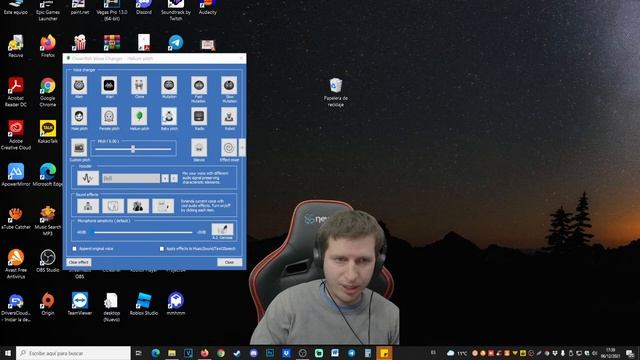Click the Close button in Clownfish window

229,262
